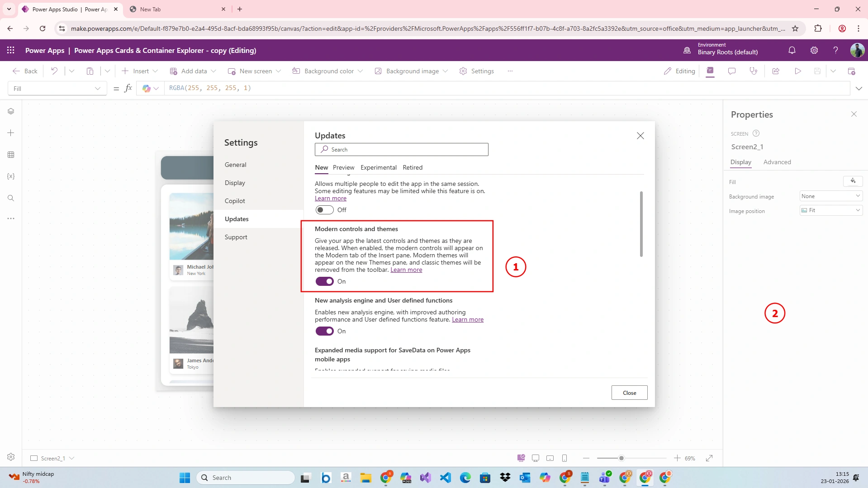Click Learn more under New analysis engine
Image resolution: width=868 pixels, height=488 pixels.
coord(468,320)
